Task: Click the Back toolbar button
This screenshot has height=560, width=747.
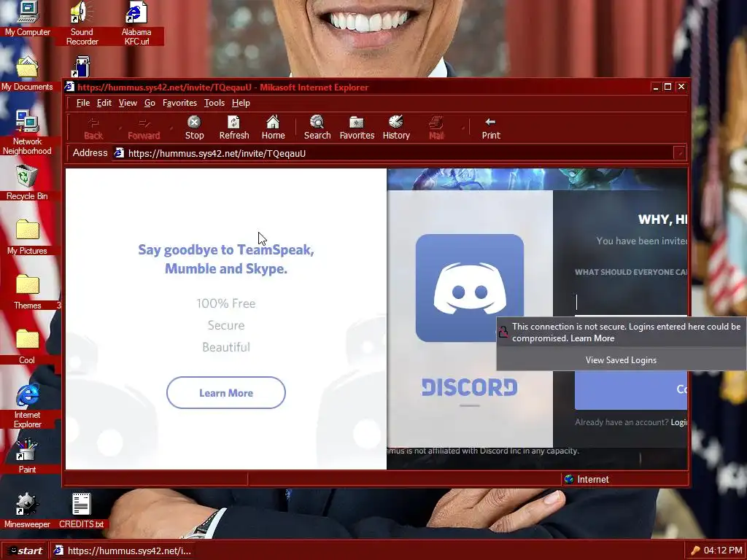Action: point(93,128)
